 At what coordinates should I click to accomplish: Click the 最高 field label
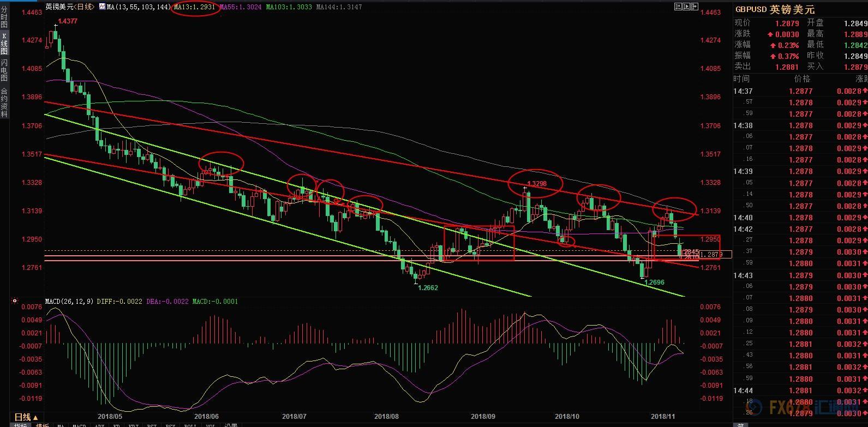coord(816,34)
